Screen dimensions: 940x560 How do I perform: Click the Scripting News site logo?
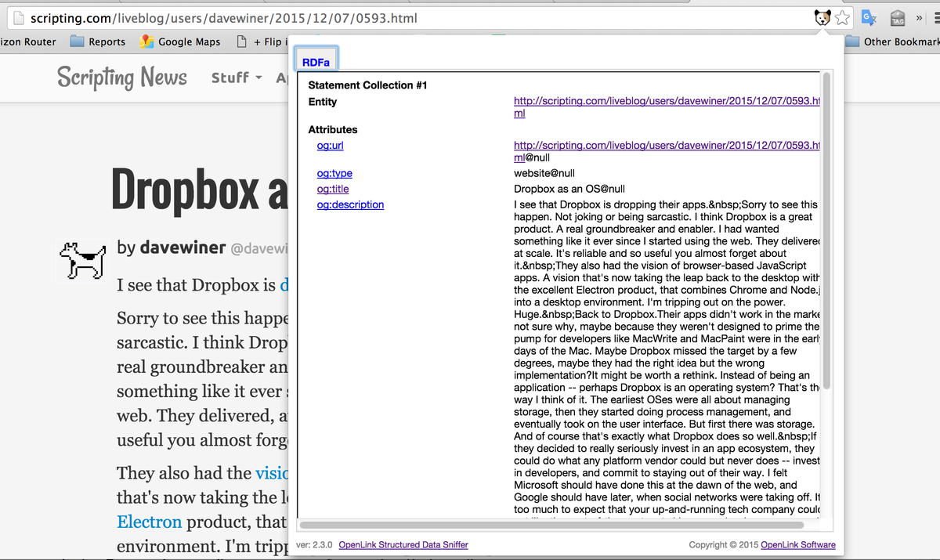122,77
